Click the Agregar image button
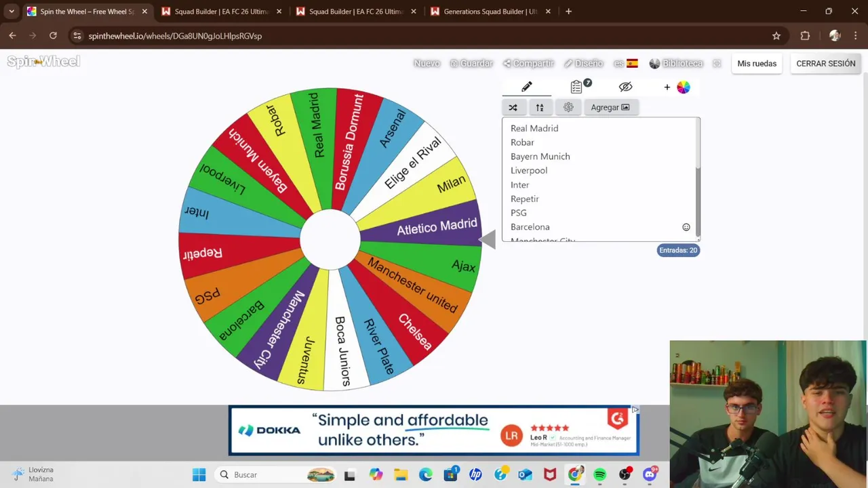The height and width of the screenshot is (488, 868). pyautogui.click(x=610, y=107)
